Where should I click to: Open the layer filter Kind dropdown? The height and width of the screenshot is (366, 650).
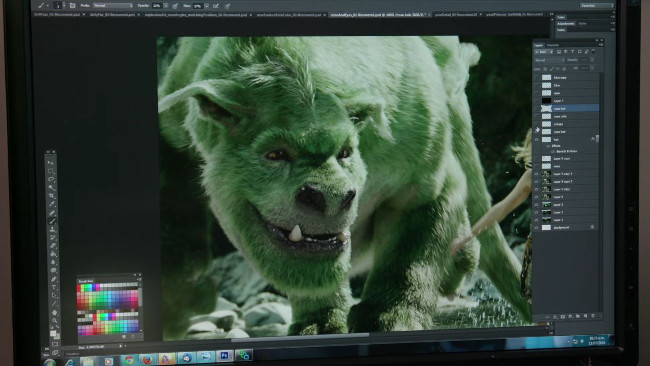click(x=544, y=52)
